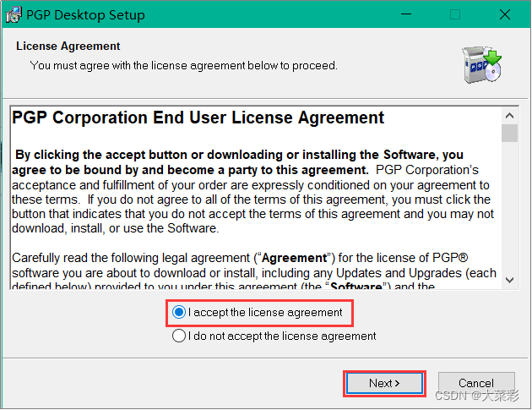Click the PGP installer box icon
The width and height of the screenshot is (532, 410).
coord(481,64)
